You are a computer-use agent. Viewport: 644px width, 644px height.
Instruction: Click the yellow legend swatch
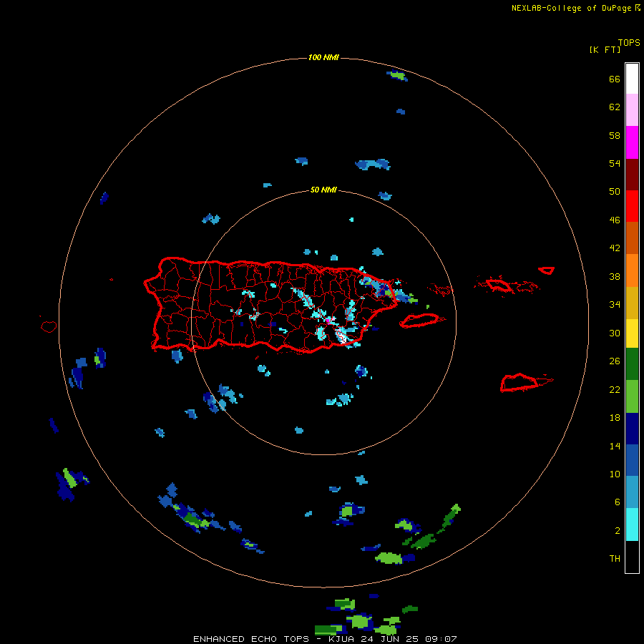[632, 333]
